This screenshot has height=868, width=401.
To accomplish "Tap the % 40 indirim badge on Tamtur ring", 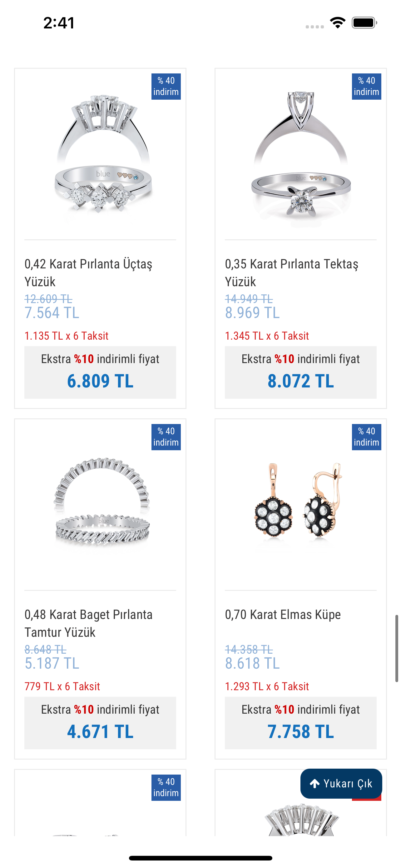I will (166, 437).
